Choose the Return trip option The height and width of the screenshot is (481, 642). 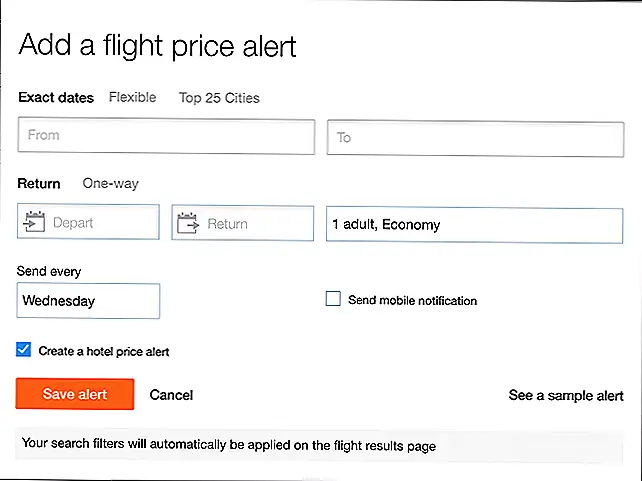point(39,183)
